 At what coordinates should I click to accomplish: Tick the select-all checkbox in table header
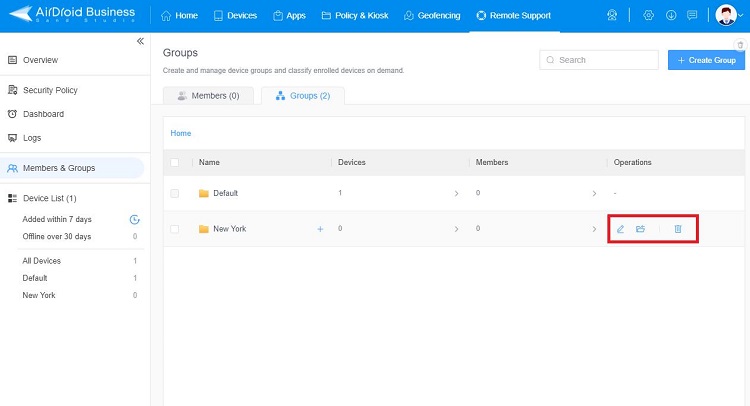tap(175, 162)
